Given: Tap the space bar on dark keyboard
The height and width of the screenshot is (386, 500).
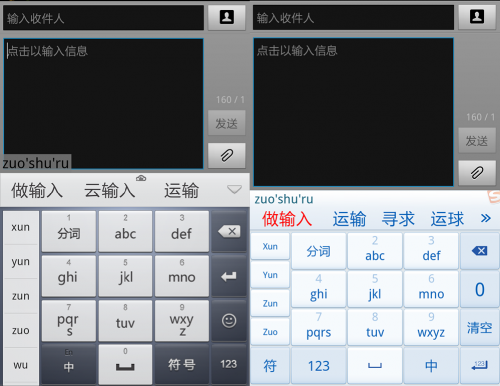Looking at the screenshot, I should click(x=125, y=364).
